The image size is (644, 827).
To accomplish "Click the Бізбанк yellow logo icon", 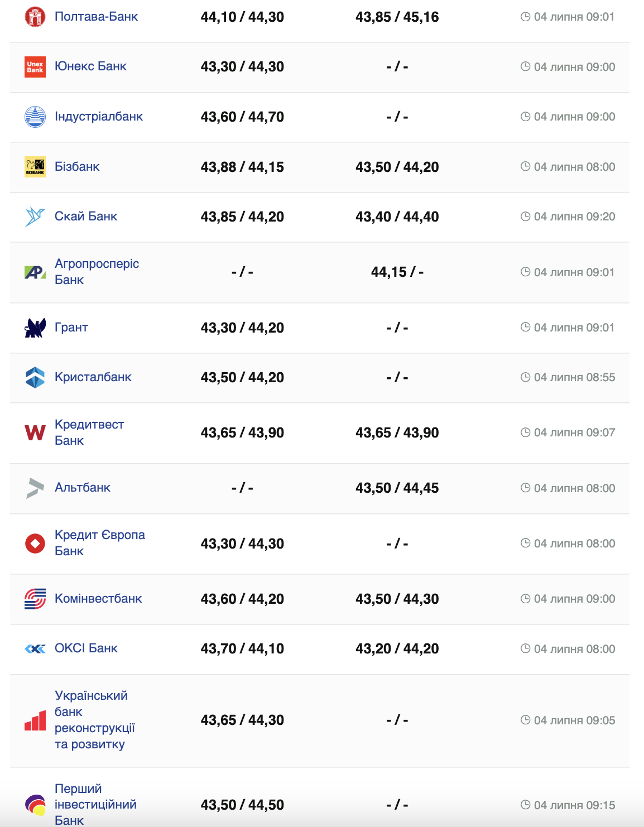I will click(x=35, y=167).
